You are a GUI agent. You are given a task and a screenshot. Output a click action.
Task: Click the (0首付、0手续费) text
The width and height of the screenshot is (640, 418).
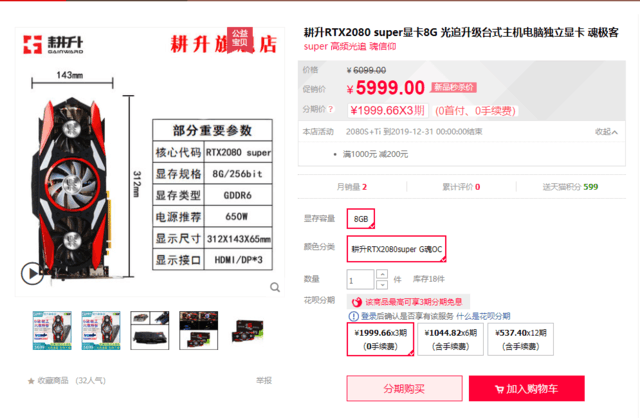click(x=476, y=111)
